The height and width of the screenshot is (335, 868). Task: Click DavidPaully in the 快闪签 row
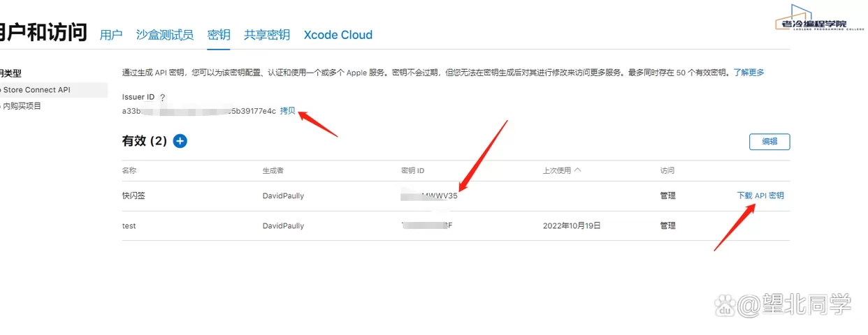click(x=283, y=196)
